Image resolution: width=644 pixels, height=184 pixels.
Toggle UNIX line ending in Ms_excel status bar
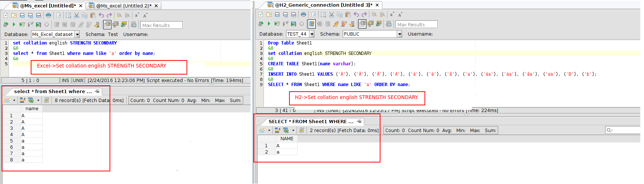pos(78,80)
